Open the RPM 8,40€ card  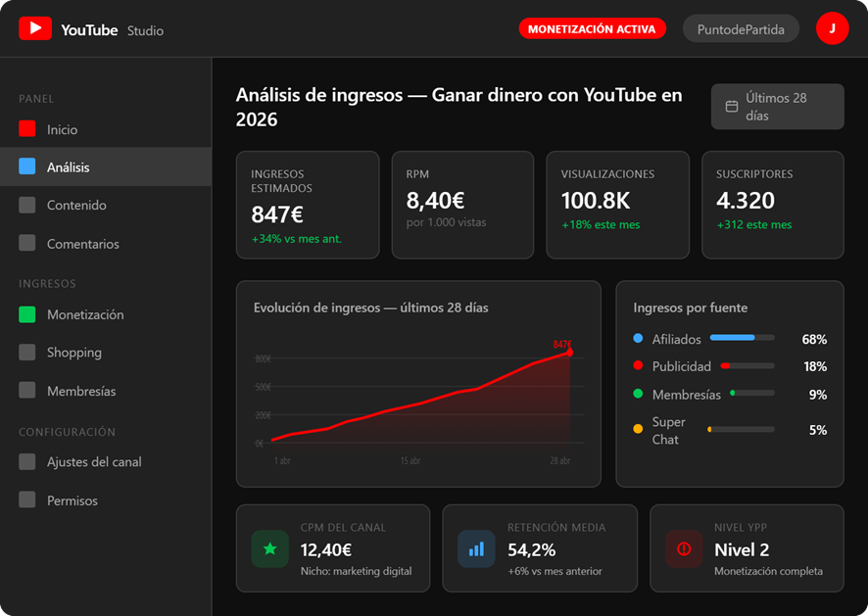[x=462, y=205]
